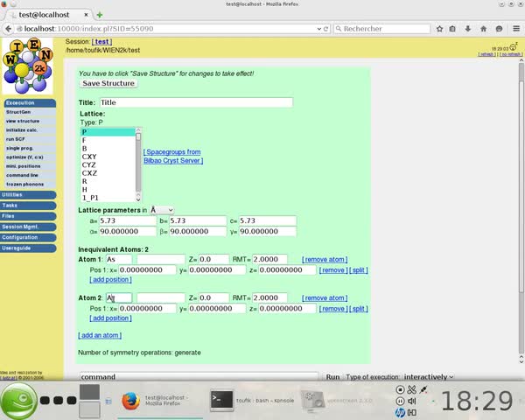Click the browser back arrow
The height and width of the screenshot is (420, 525).
click(x=9, y=29)
